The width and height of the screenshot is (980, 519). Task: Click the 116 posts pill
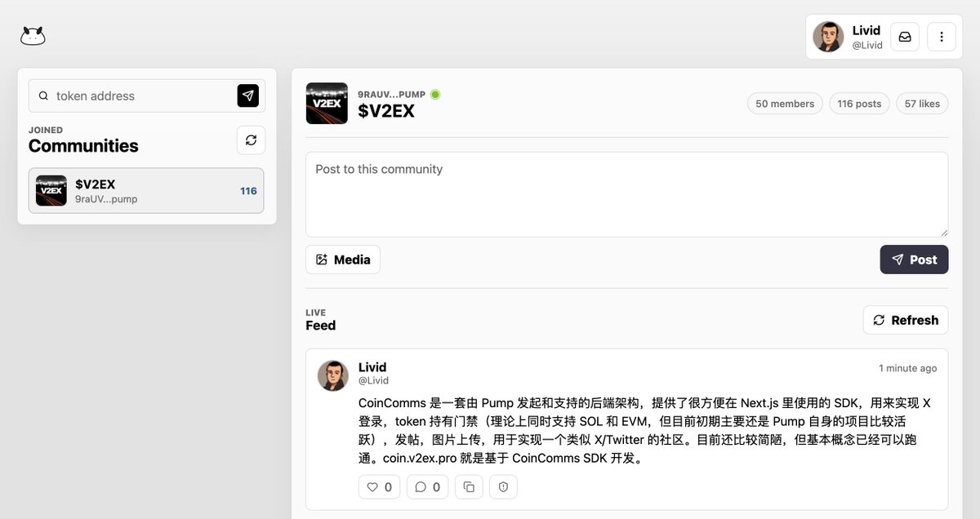click(859, 104)
